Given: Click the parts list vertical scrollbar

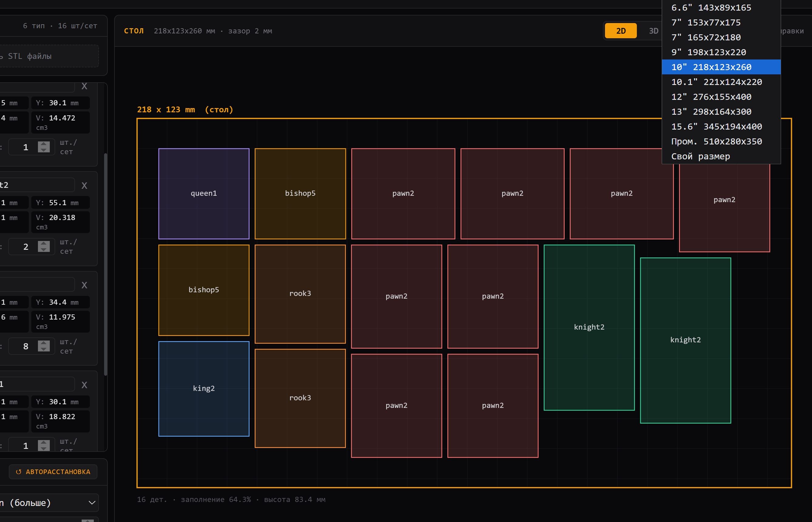Looking at the screenshot, I should point(105,264).
